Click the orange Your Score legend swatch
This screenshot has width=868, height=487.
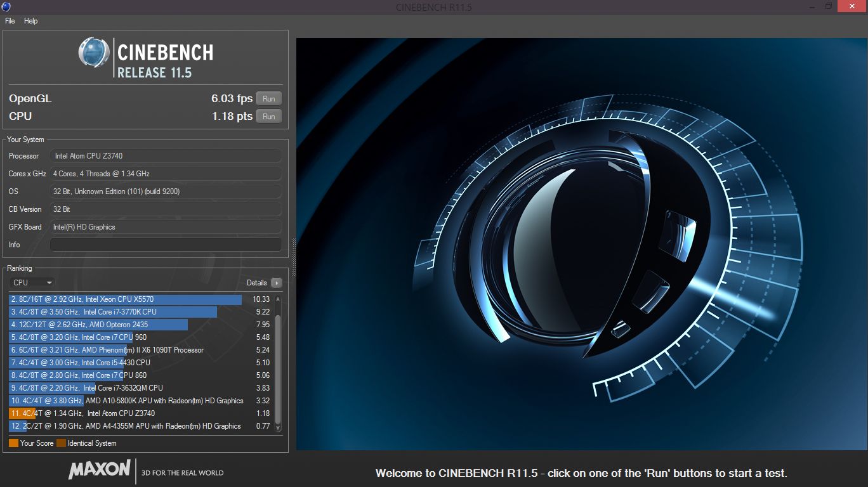pos(13,443)
